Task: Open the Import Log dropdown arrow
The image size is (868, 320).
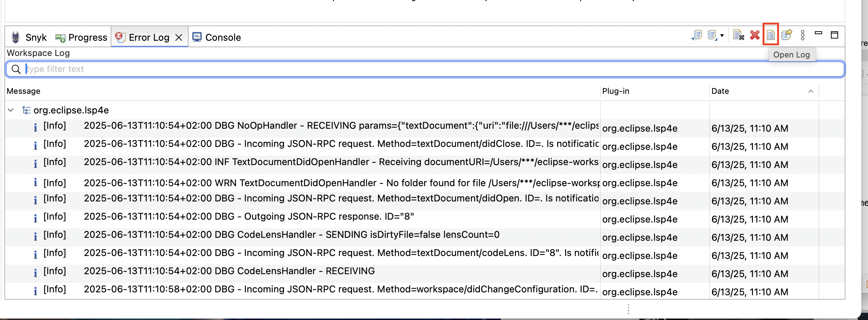Action: (722, 35)
